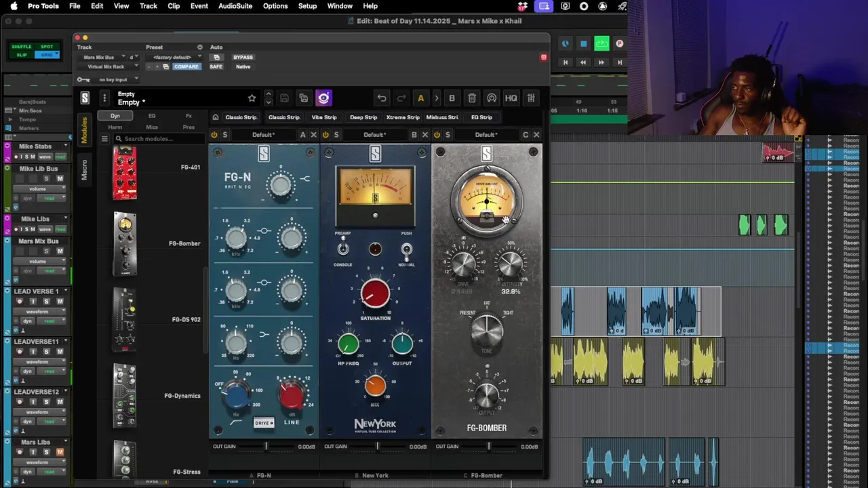Redo change in Virtual Mix Rack
The image size is (868, 488).
pyautogui.click(x=401, y=98)
